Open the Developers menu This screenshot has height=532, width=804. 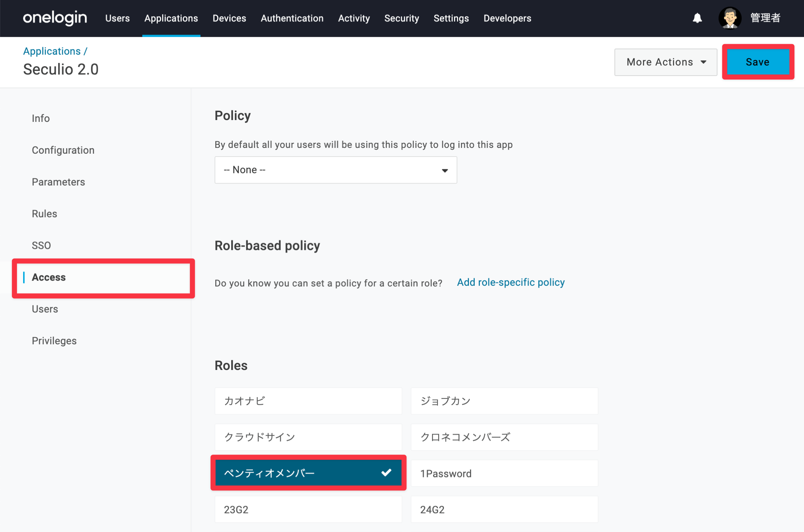[507, 18]
